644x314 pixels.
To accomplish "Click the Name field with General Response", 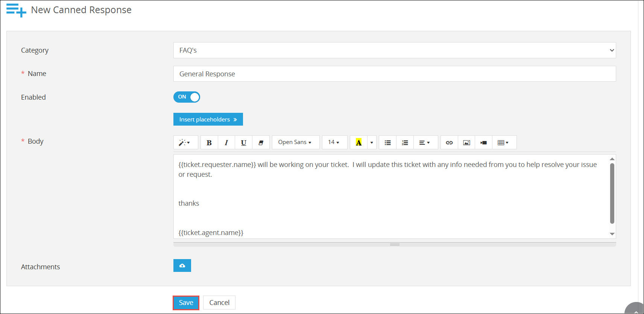I will click(395, 74).
